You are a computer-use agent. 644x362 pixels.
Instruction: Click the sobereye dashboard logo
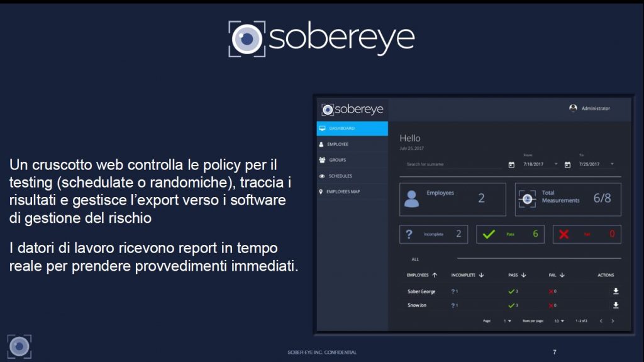352,109
